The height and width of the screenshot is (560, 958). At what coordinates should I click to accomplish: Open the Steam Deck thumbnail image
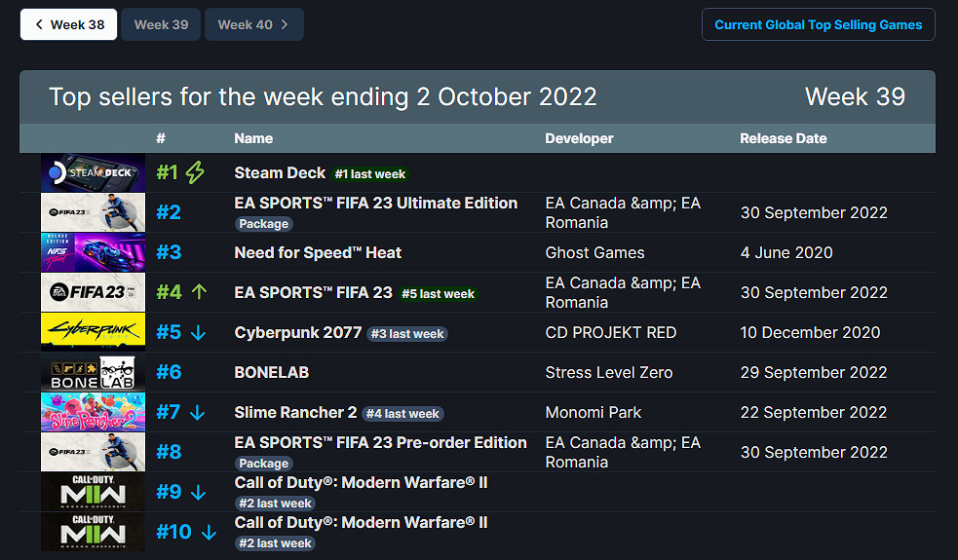pos(93,173)
